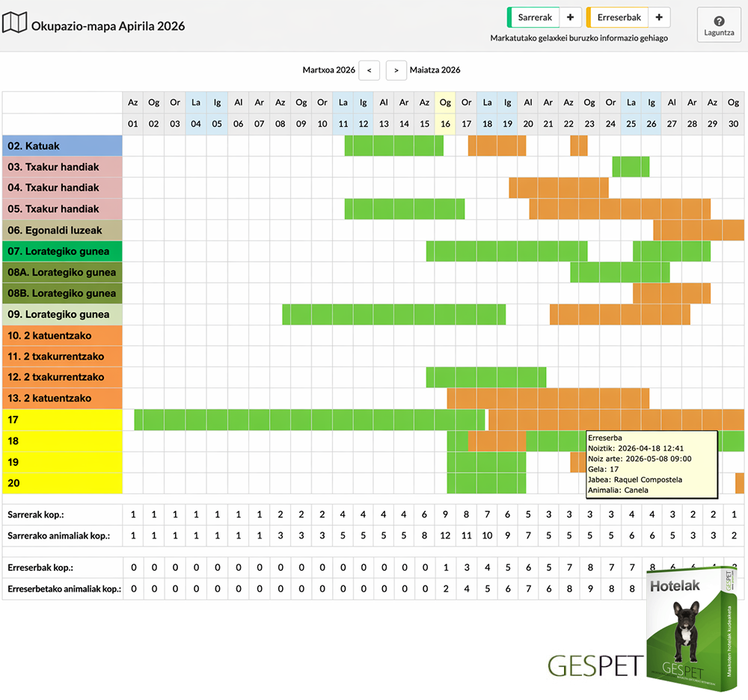Image resolution: width=748 pixels, height=700 pixels.
Task: Go to next month Maiatza arrow
Action: [396, 70]
